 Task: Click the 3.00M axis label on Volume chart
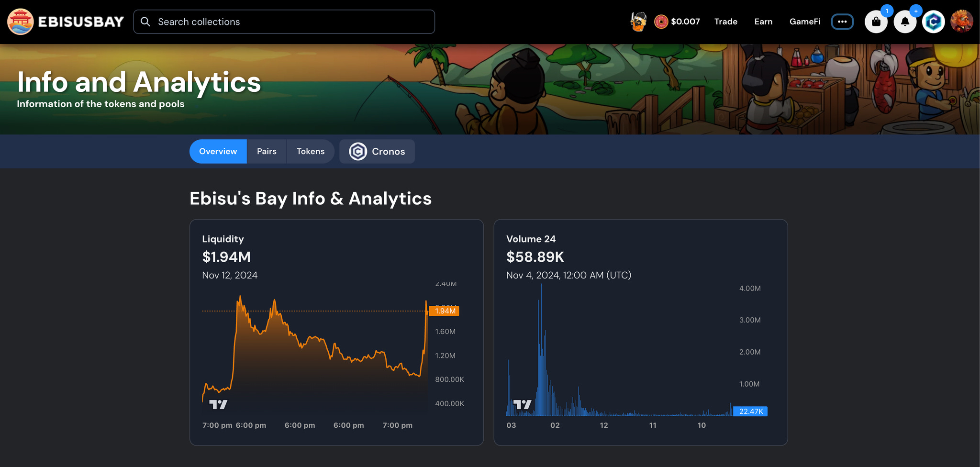[750, 320]
